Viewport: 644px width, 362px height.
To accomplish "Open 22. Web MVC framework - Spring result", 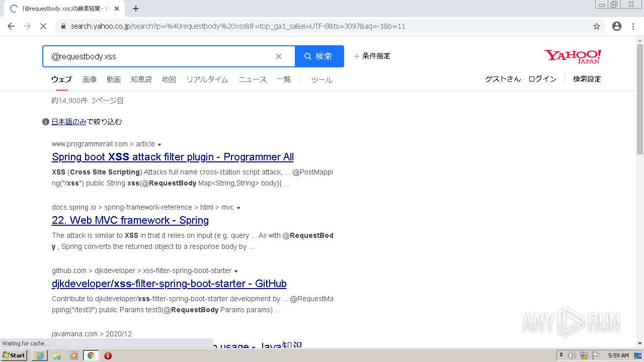I will tap(130, 220).
